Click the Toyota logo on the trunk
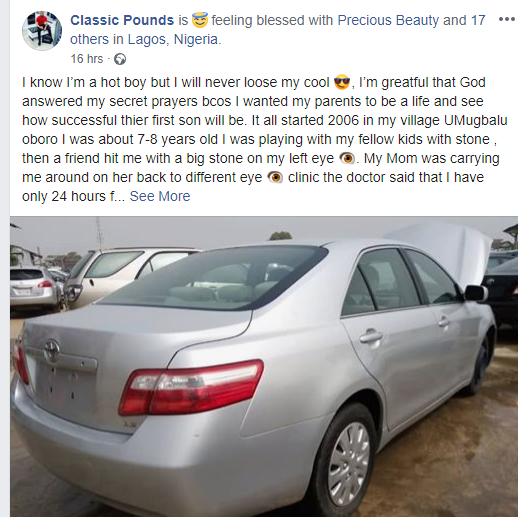 52,350
